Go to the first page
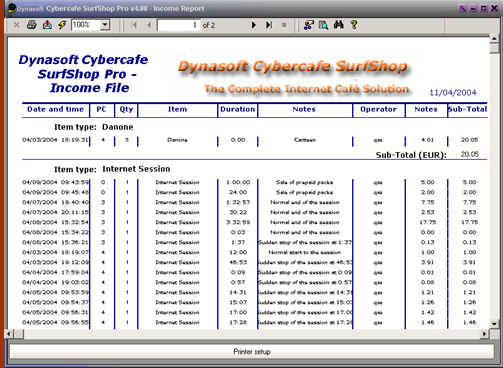Screen dimensions: 503x368 (134, 25)
